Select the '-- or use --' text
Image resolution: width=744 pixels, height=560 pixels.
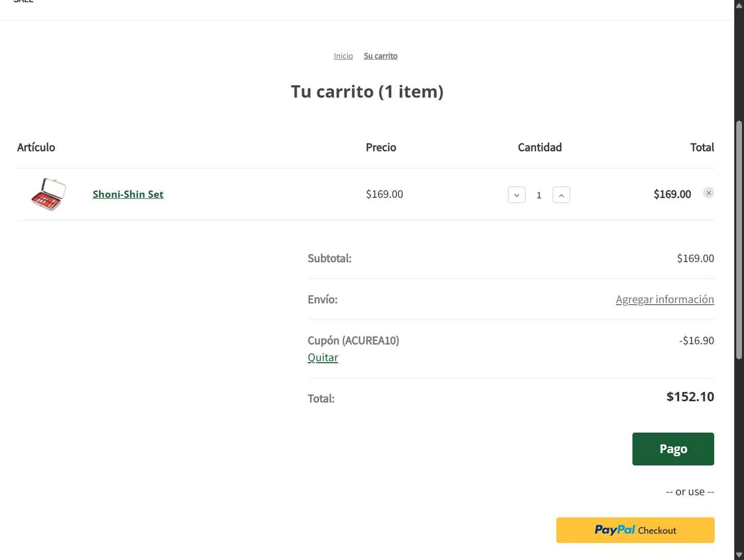(x=690, y=492)
